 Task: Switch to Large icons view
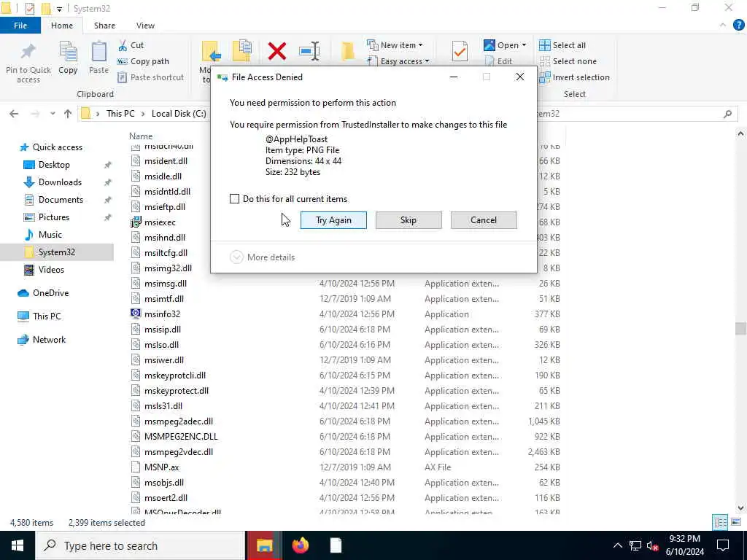736,522
